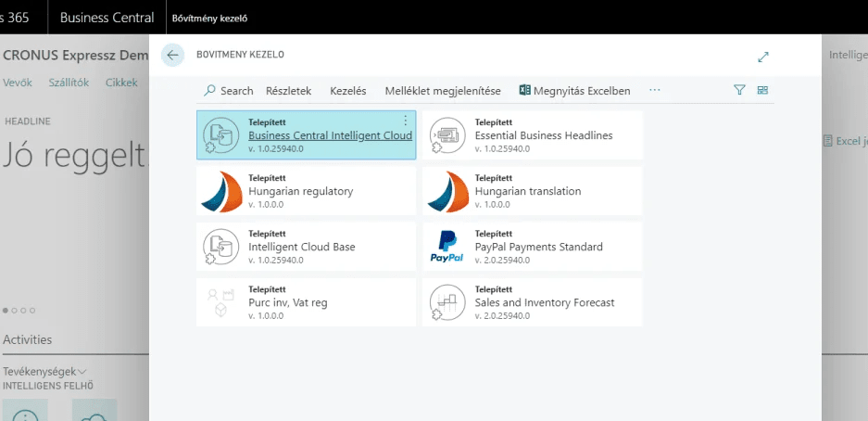Click the BŐVÍTMÉNY KEZELŐ page heading

coord(240,55)
